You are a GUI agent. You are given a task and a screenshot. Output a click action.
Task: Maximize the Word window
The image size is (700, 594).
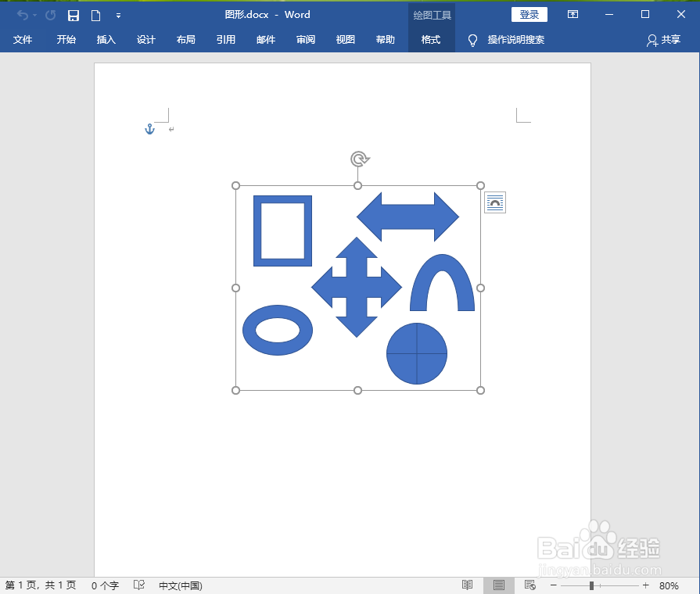click(645, 15)
